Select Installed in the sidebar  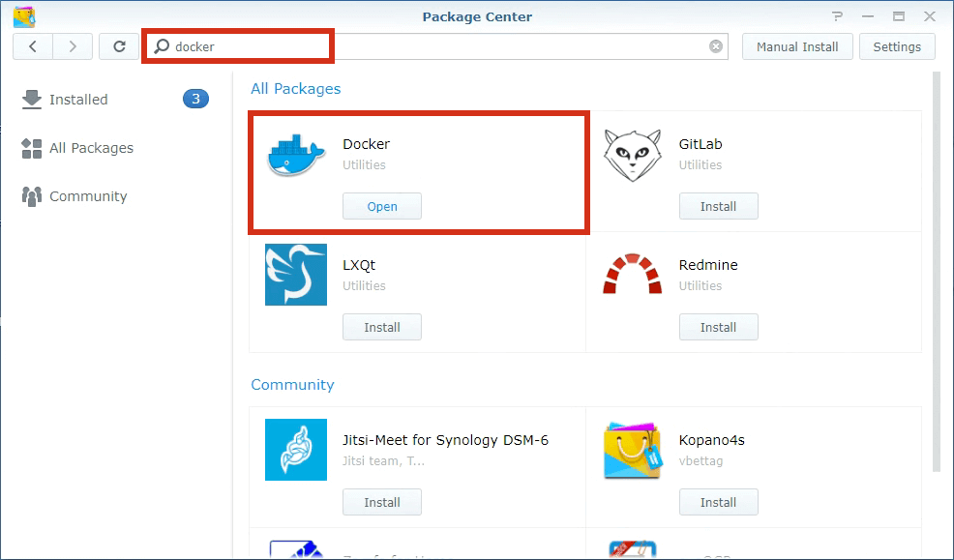click(x=78, y=100)
